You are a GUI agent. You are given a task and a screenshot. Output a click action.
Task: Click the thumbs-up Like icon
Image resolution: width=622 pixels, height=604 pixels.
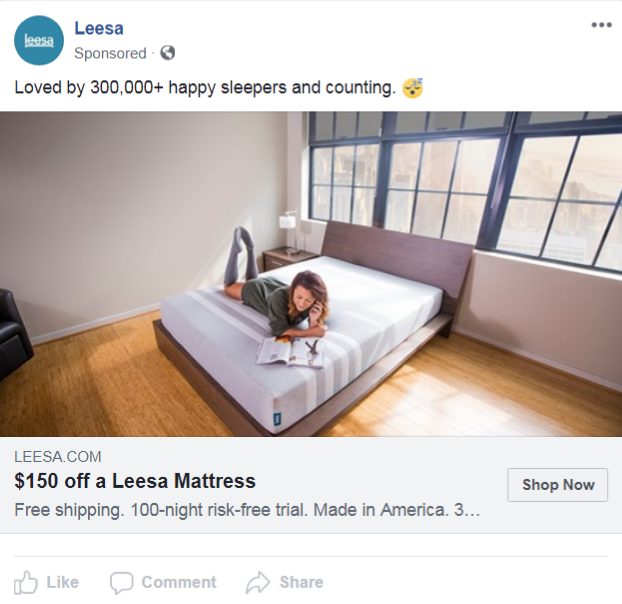(x=26, y=582)
